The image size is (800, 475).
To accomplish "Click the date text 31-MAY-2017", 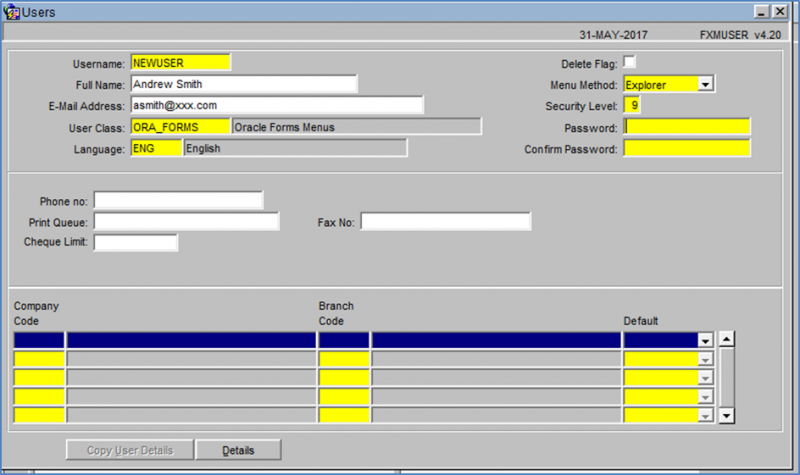I will (613, 35).
